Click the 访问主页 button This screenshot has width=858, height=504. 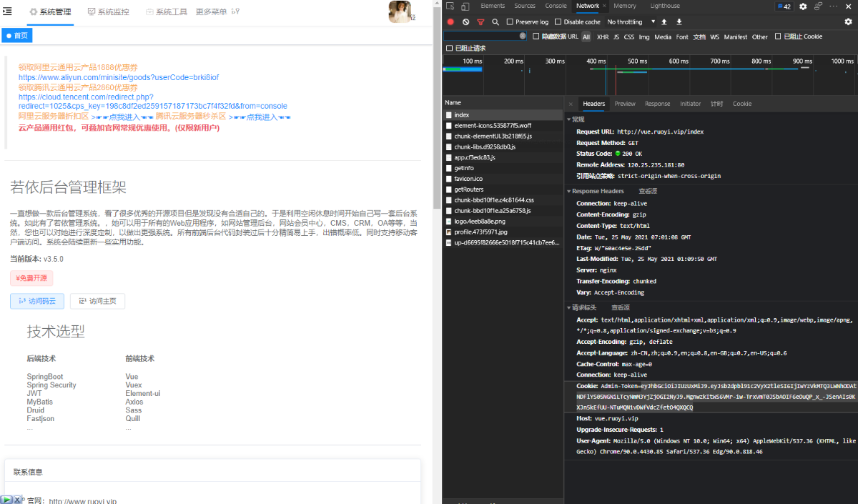pyautogui.click(x=97, y=301)
